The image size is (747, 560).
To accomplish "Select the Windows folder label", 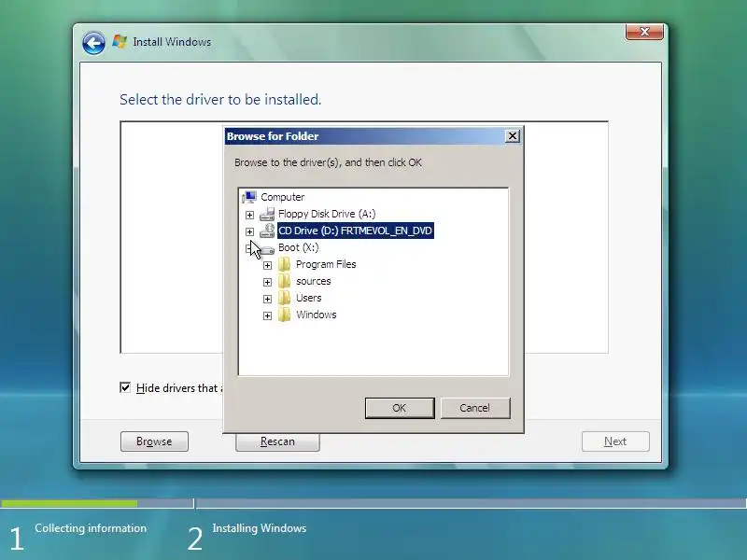I will 317,315.
